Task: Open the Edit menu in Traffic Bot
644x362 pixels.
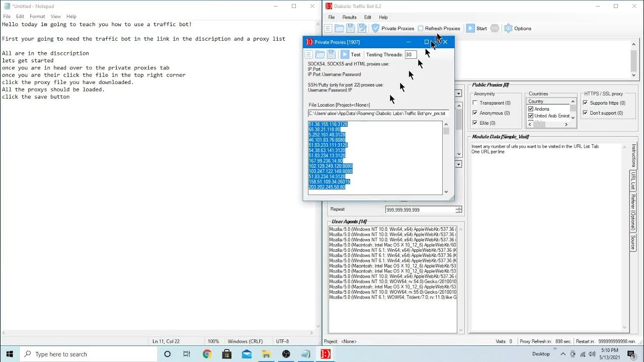Action: coord(368,17)
